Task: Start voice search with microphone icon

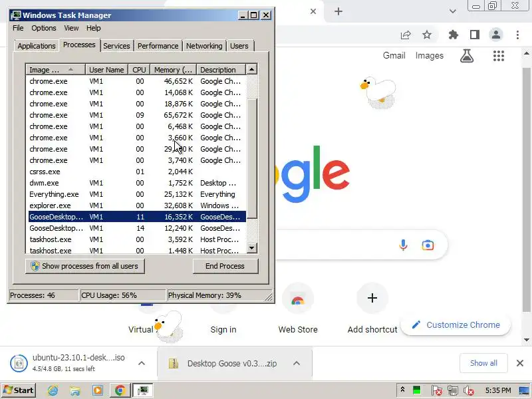Action: pyautogui.click(x=403, y=245)
